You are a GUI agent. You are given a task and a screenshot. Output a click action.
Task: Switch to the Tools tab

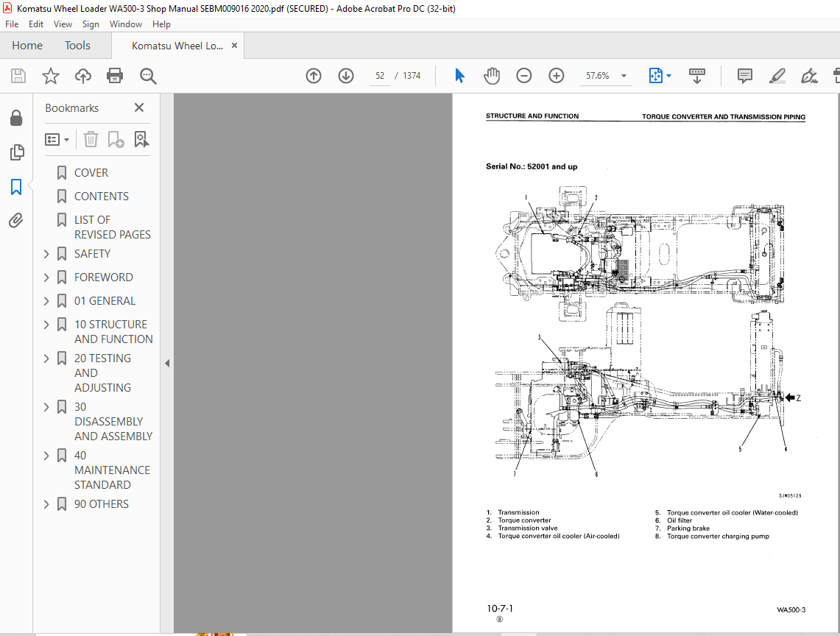click(78, 46)
